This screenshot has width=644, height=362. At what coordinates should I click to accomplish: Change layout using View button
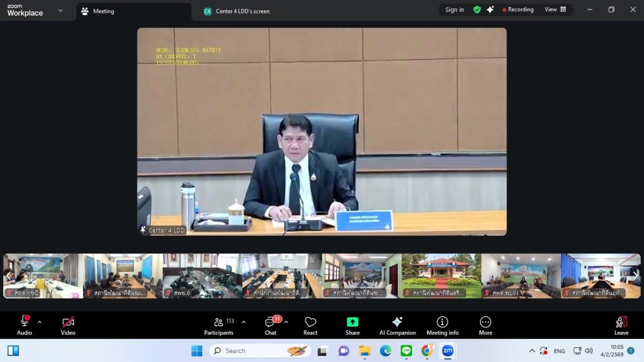(555, 10)
